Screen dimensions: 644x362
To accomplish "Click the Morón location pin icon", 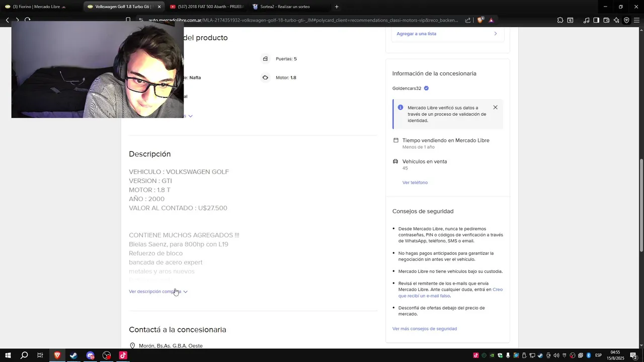I will tap(132, 346).
